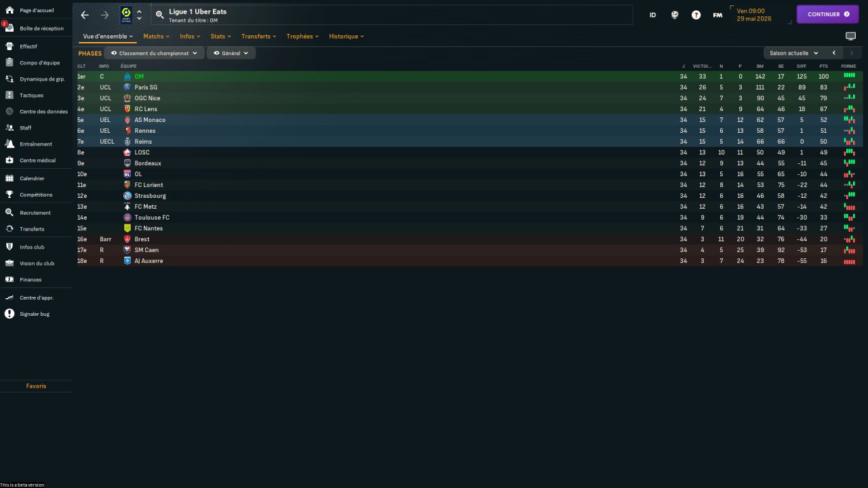Image resolution: width=868 pixels, height=488 pixels.
Task: Open the Finances icon
Action: point(9,280)
